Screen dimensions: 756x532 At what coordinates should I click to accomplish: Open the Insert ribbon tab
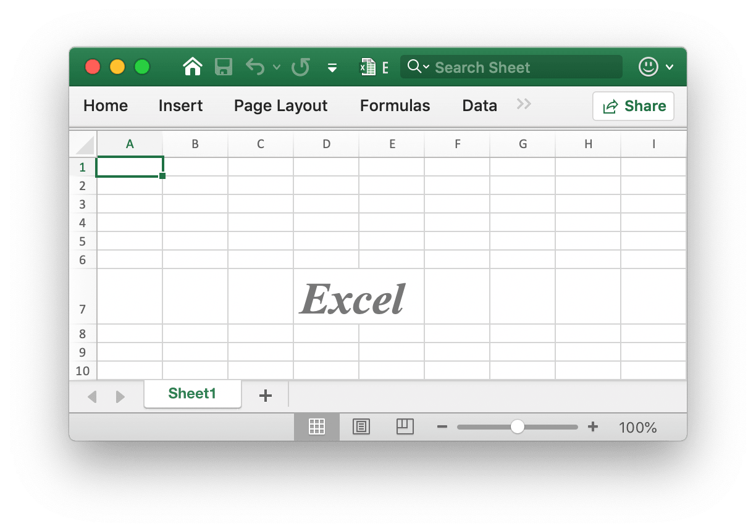[x=180, y=106]
